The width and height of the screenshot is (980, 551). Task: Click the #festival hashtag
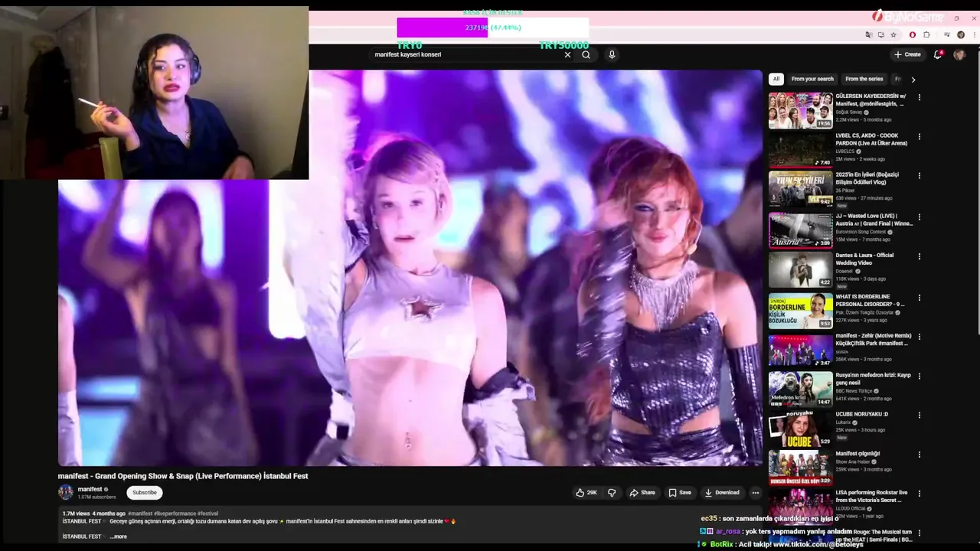[x=207, y=514]
